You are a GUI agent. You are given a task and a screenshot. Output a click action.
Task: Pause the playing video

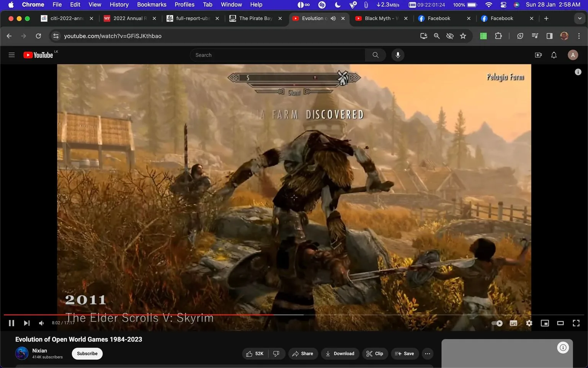click(x=11, y=323)
